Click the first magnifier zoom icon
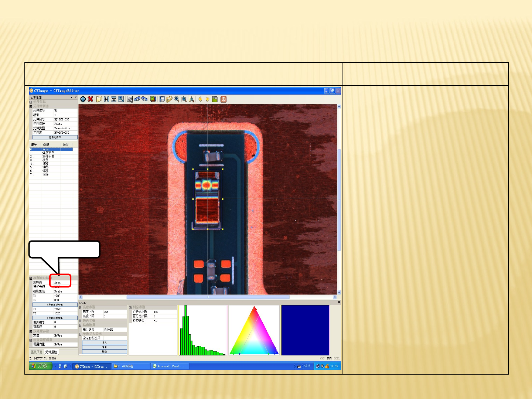 coord(177,99)
